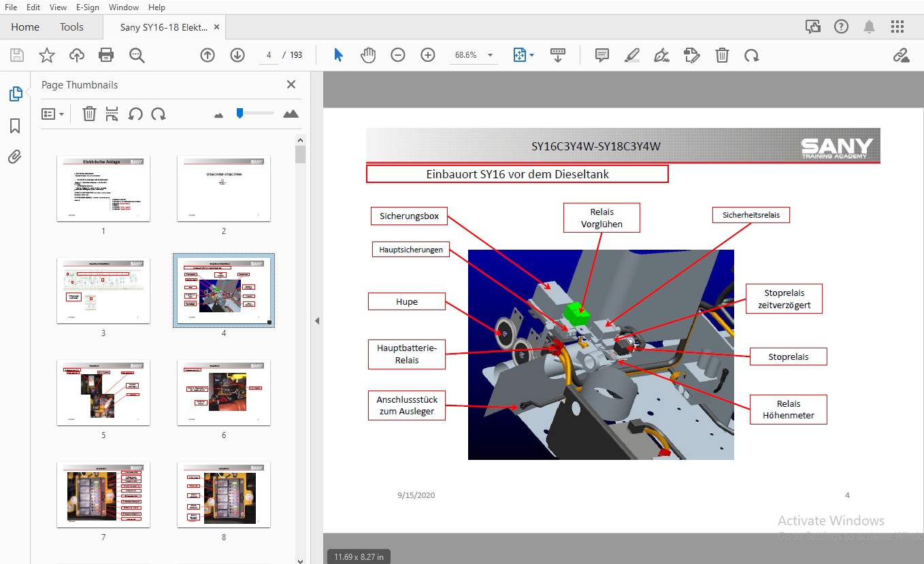The height and width of the screenshot is (564, 924).
Task: Switch to the Tools tab
Action: coord(71,27)
